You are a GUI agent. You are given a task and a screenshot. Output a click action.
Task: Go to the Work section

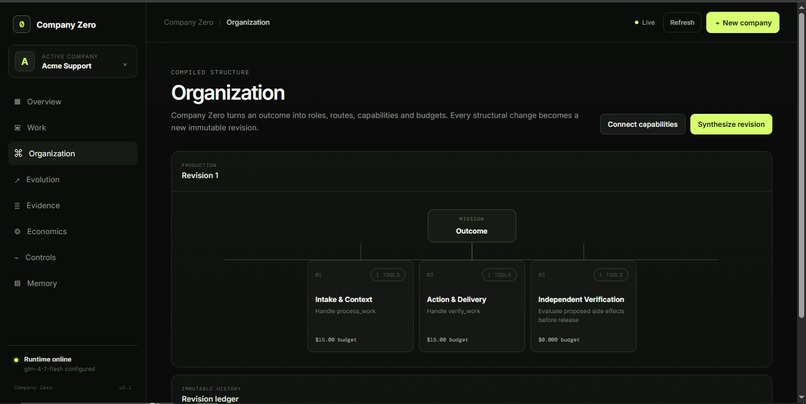click(72, 127)
